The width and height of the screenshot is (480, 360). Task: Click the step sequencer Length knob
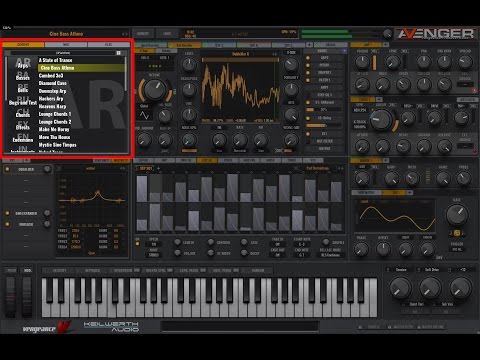[x=178, y=242]
